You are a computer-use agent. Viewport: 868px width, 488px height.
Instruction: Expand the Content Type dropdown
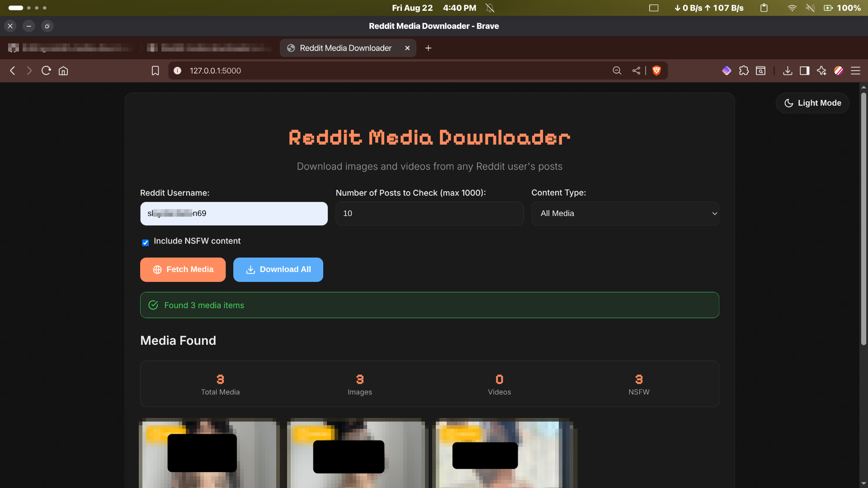coord(625,214)
